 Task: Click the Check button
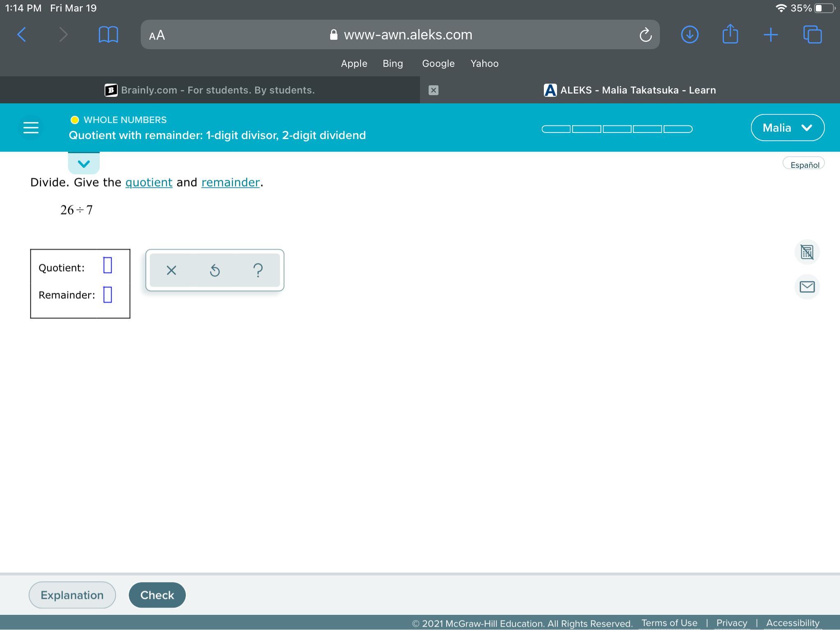[x=157, y=595]
